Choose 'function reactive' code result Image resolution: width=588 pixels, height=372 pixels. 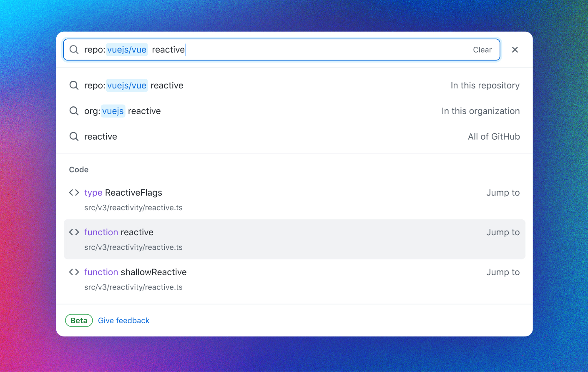294,239
